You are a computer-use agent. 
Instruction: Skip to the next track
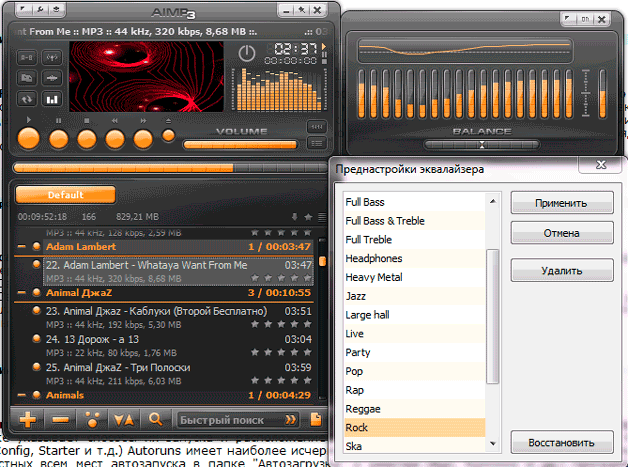click(x=143, y=138)
